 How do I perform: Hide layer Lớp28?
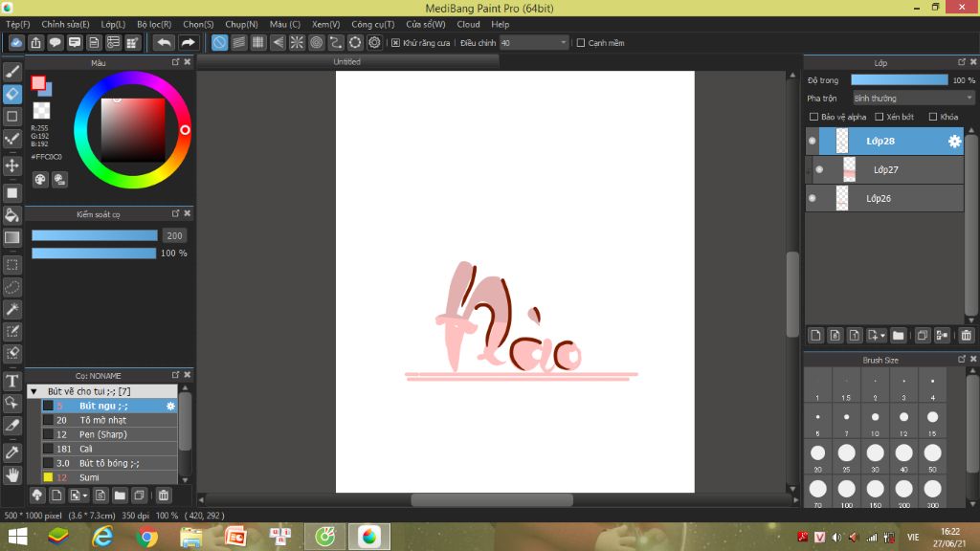pos(812,142)
